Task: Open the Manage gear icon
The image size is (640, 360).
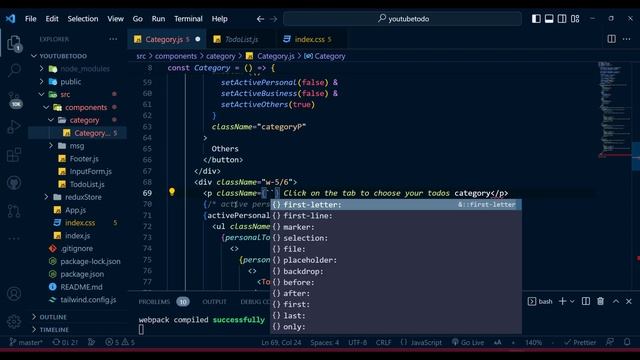Action: tap(14, 321)
